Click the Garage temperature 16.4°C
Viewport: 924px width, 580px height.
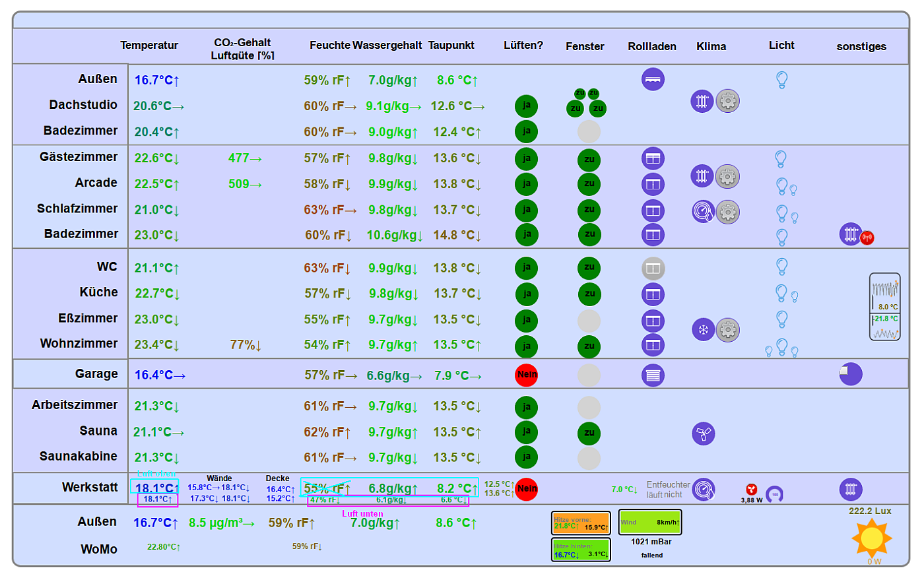(160, 375)
